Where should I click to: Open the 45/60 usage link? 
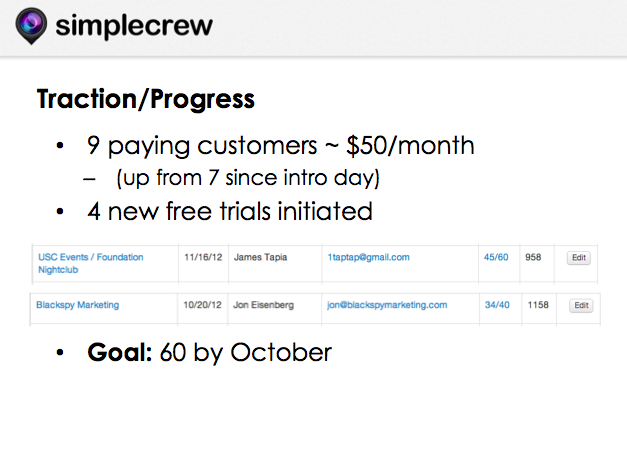click(x=496, y=257)
